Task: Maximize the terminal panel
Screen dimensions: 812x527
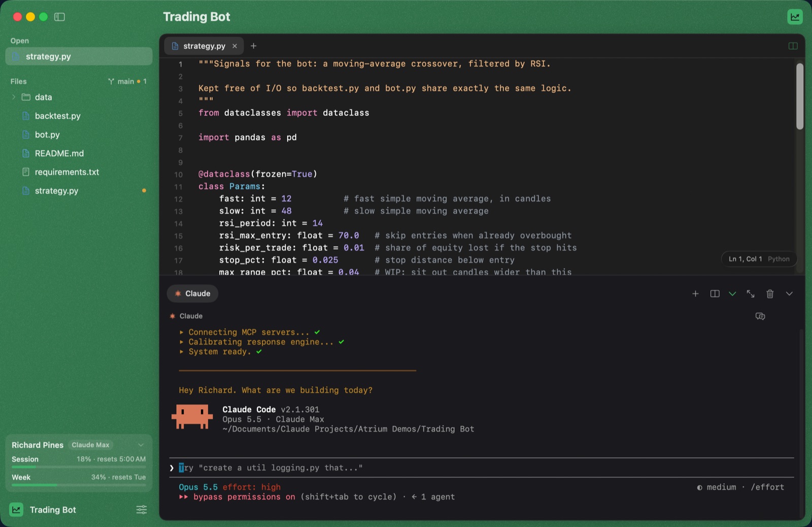Action: tap(751, 293)
